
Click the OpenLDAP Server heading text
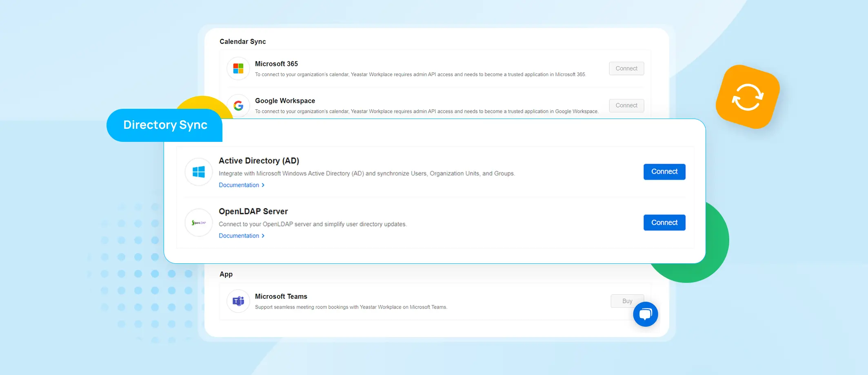pyautogui.click(x=253, y=211)
